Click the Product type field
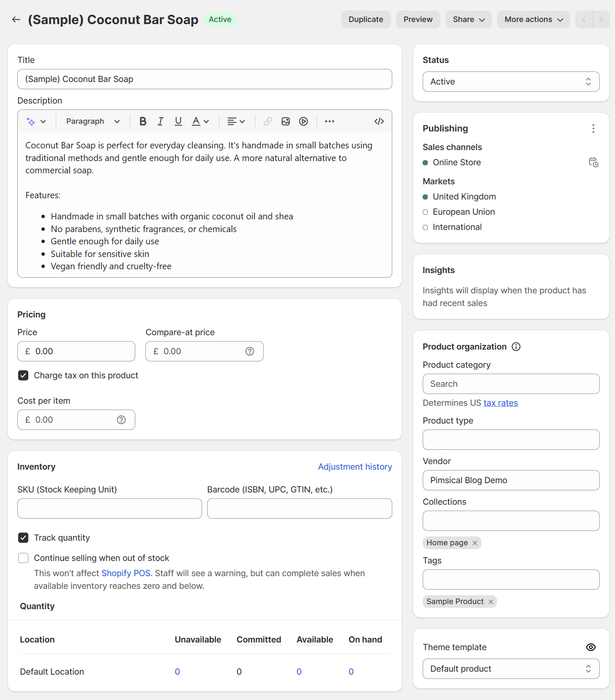This screenshot has height=700, width=615. [511, 440]
